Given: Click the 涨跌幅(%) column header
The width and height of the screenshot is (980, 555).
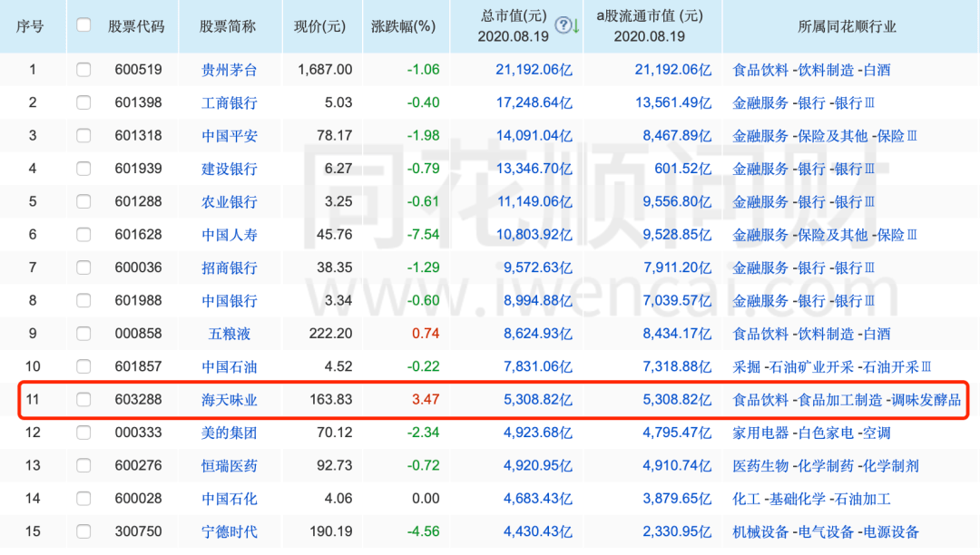Looking at the screenshot, I should 403,25.
